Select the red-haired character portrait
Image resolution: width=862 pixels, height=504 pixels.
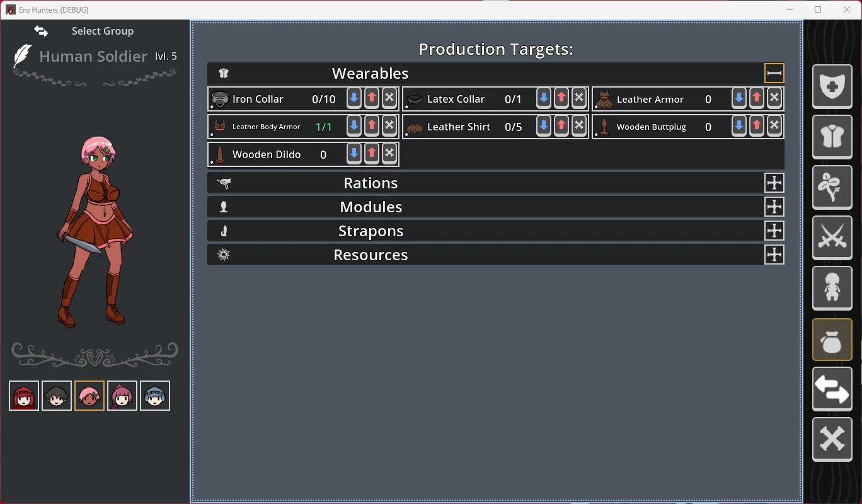tap(24, 396)
